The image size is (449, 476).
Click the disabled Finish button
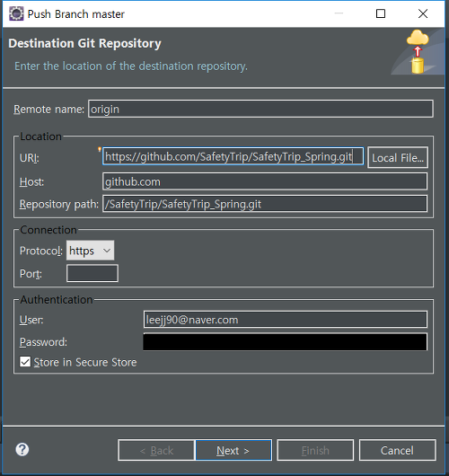(315, 450)
